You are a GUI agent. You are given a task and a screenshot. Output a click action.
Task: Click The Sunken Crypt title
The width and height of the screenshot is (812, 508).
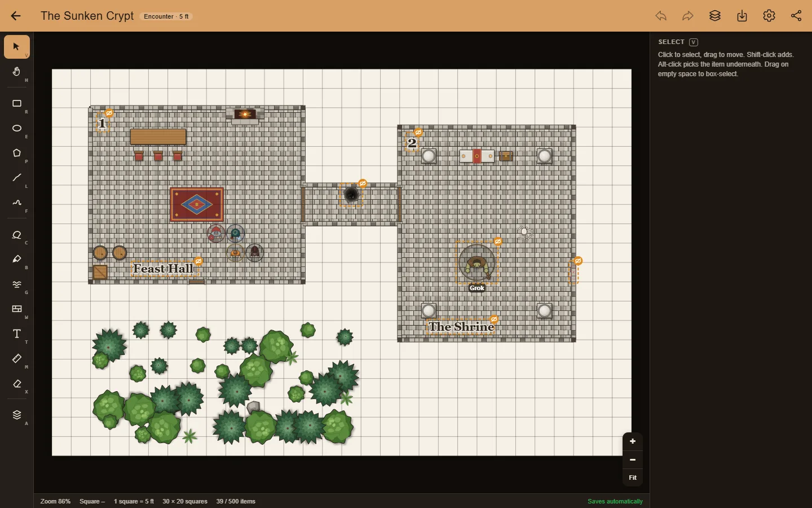pyautogui.click(x=87, y=16)
